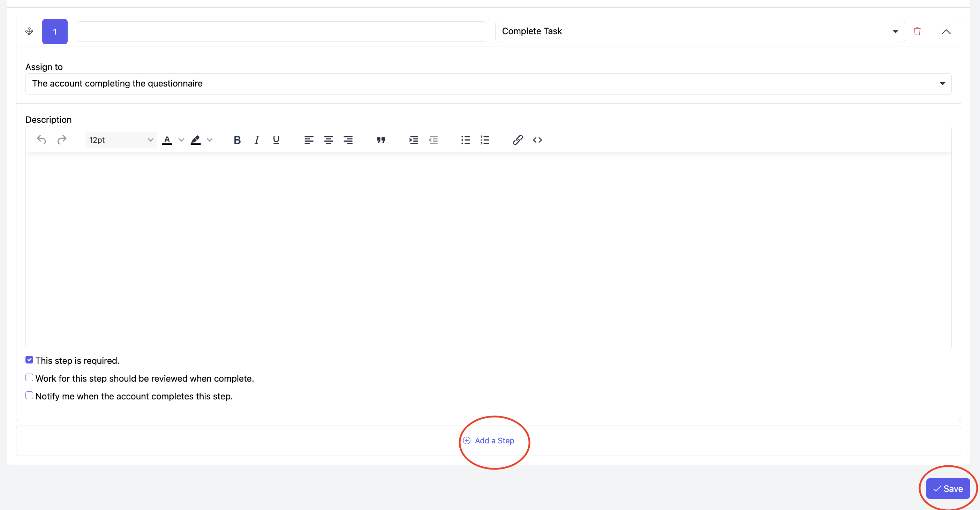Image resolution: width=980 pixels, height=510 pixels.
Task: Uncheck 'This step is required'
Action: 29,360
